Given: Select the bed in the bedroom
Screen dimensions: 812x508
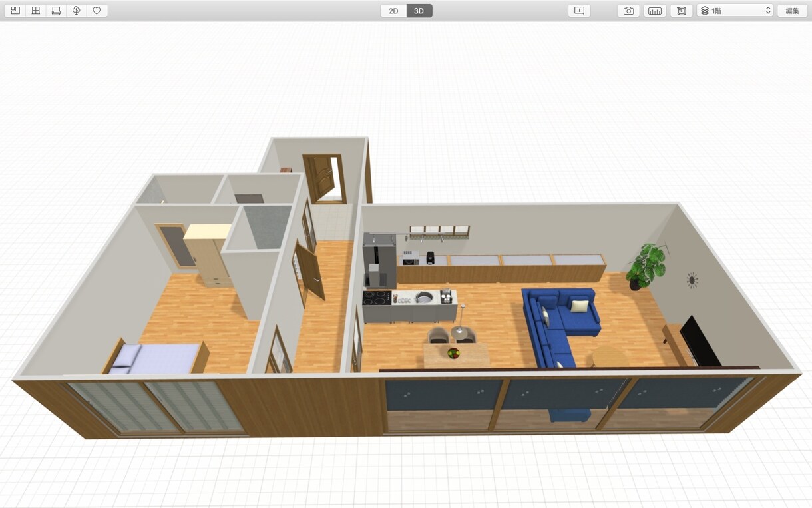Looking at the screenshot, I should tap(156, 358).
